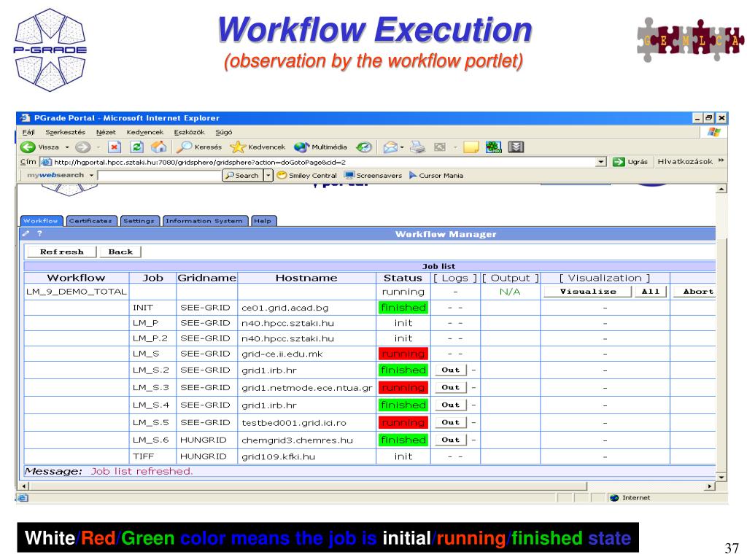Click the Internet zone globe icon in status bar
Image resolution: width=747 pixels, height=560 pixels.
614,497
